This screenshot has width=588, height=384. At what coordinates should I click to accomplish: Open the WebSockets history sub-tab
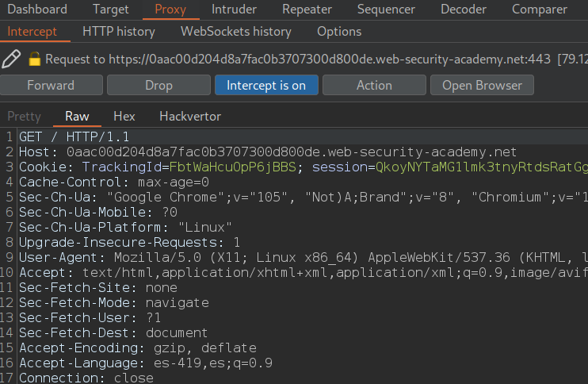(x=235, y=32)
